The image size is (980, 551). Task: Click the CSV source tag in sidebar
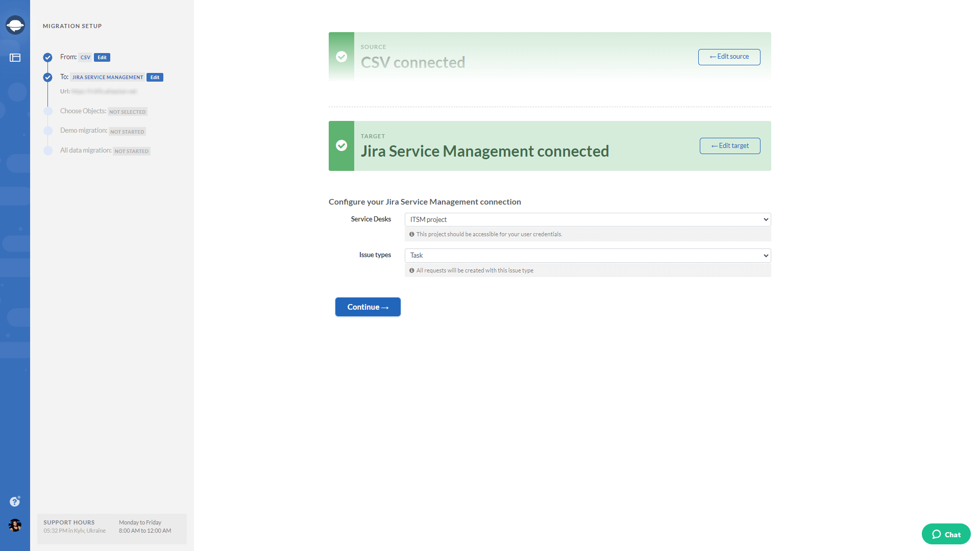pos(85,58)
